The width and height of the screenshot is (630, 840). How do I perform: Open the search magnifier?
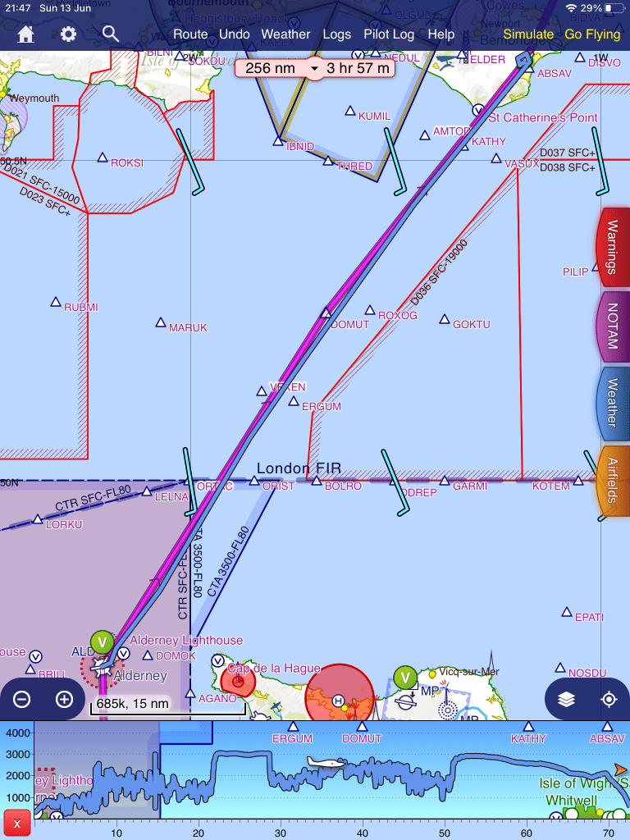[111, 34]
